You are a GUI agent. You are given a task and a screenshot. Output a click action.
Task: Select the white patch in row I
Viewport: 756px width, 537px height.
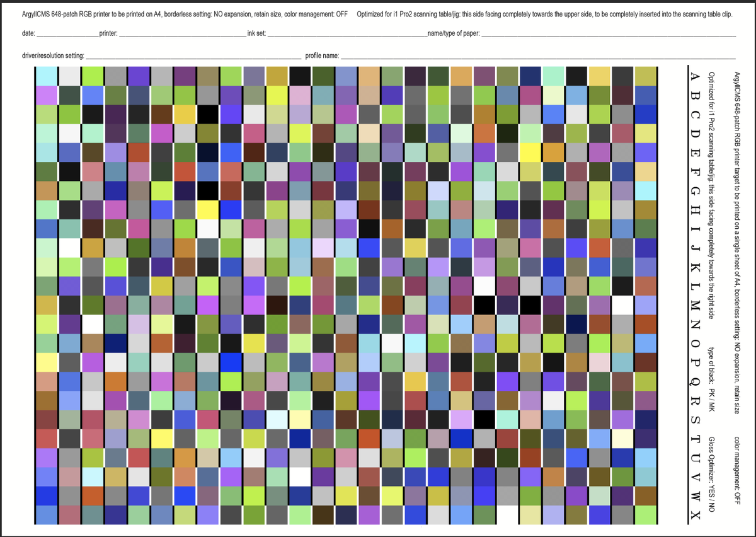point(209,229)
